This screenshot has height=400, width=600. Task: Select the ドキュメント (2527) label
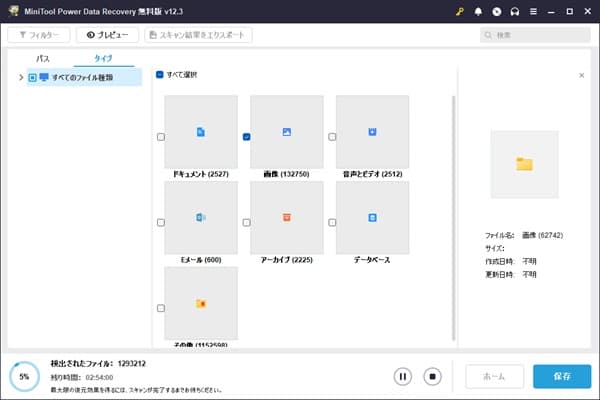201,174
